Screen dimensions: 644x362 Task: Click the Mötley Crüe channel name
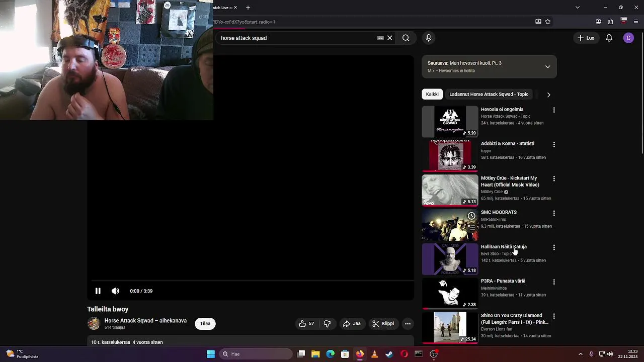pos(492,192)
